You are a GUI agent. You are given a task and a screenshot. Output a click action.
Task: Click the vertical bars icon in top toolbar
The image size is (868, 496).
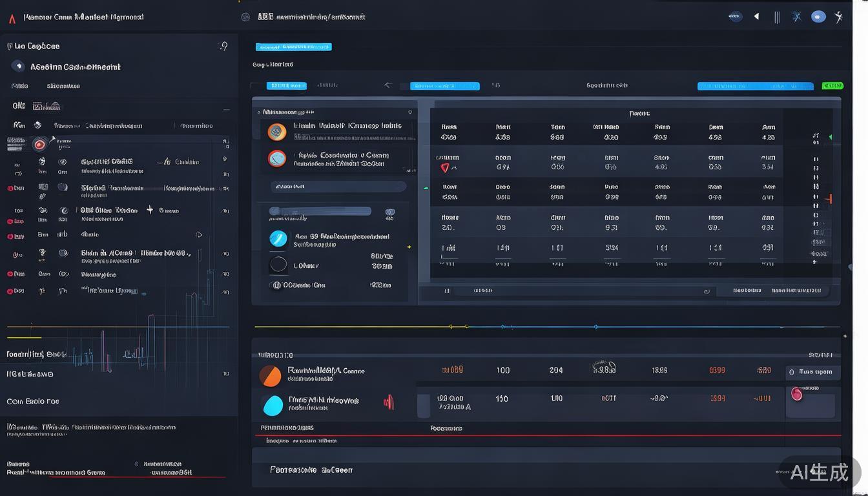(777, 17)
